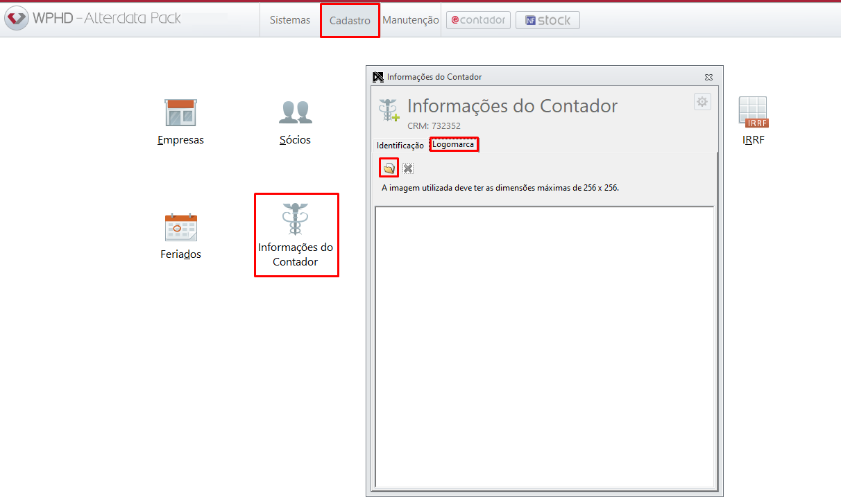Switch to the Logomarca tab
This screenshot has height=504, width=841.
[453, 144]
